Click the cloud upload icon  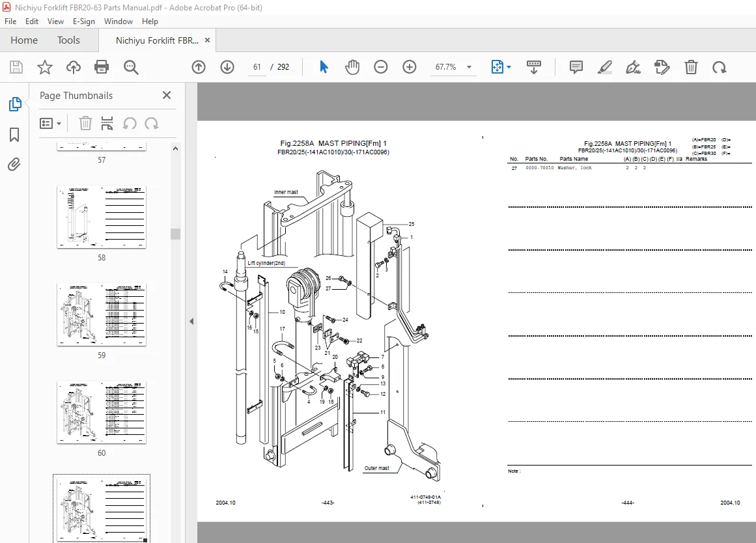(x=74, y=67)
